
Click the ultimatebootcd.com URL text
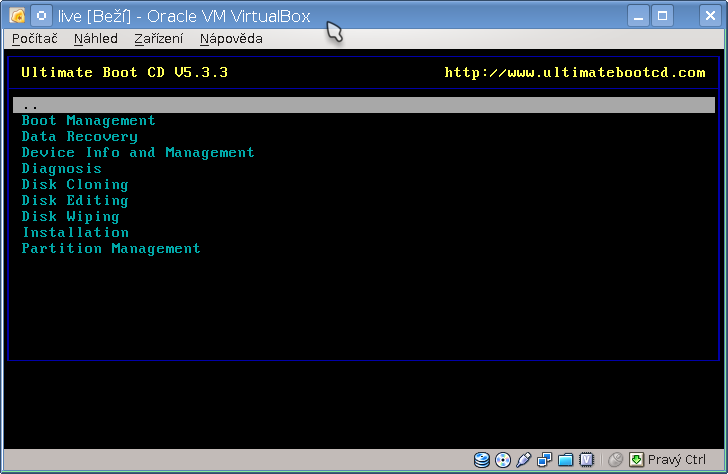575,72
